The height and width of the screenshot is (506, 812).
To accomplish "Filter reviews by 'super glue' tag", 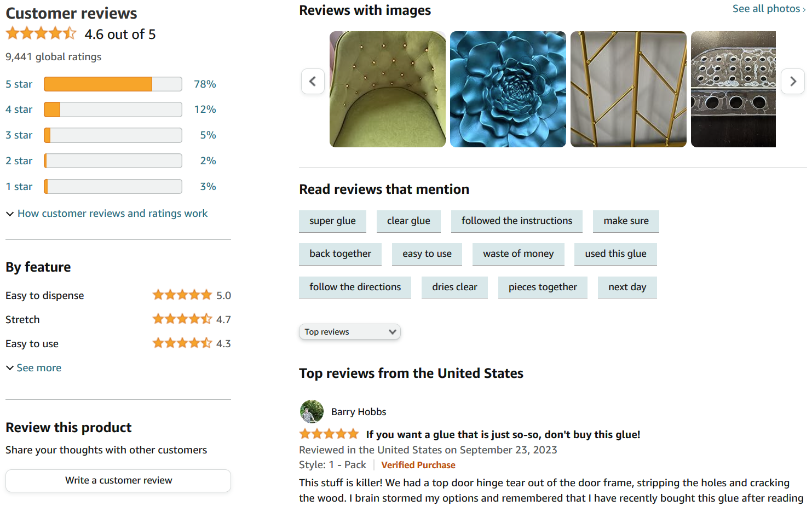I will (332, 221).
